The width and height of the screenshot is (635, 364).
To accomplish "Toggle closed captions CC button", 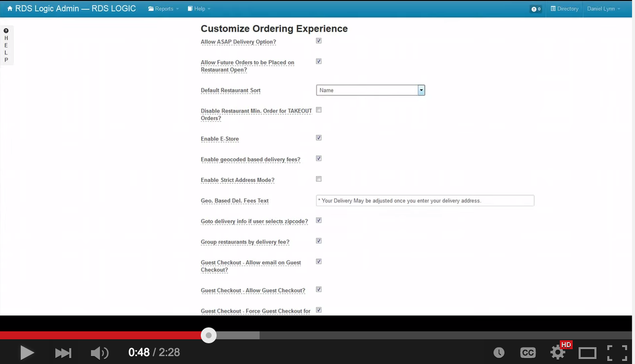I will tap(528, 352).
